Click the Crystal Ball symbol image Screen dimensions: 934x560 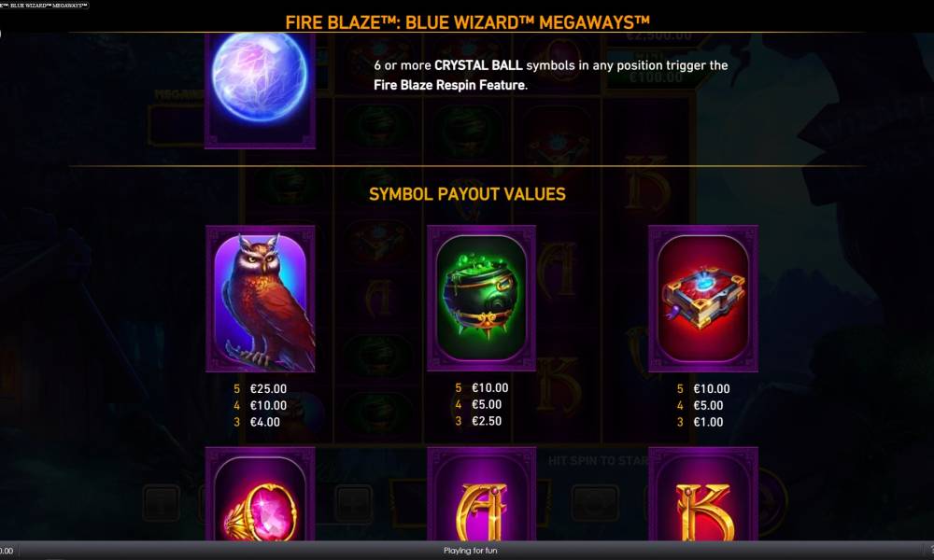point(260,90)
